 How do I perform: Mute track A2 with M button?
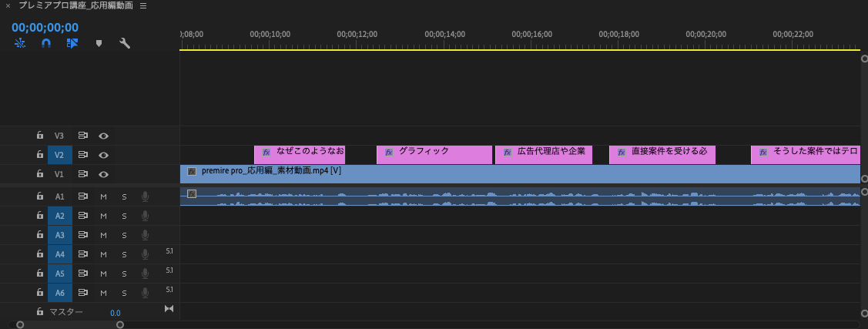pyautogui.click(x=103, y=216)
